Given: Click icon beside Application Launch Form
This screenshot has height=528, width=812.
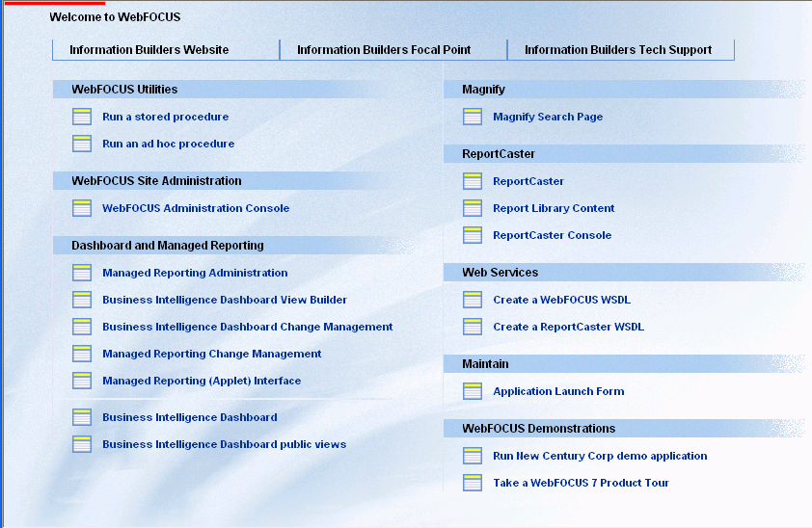Looking at the screenshot, I should [473, 391].
